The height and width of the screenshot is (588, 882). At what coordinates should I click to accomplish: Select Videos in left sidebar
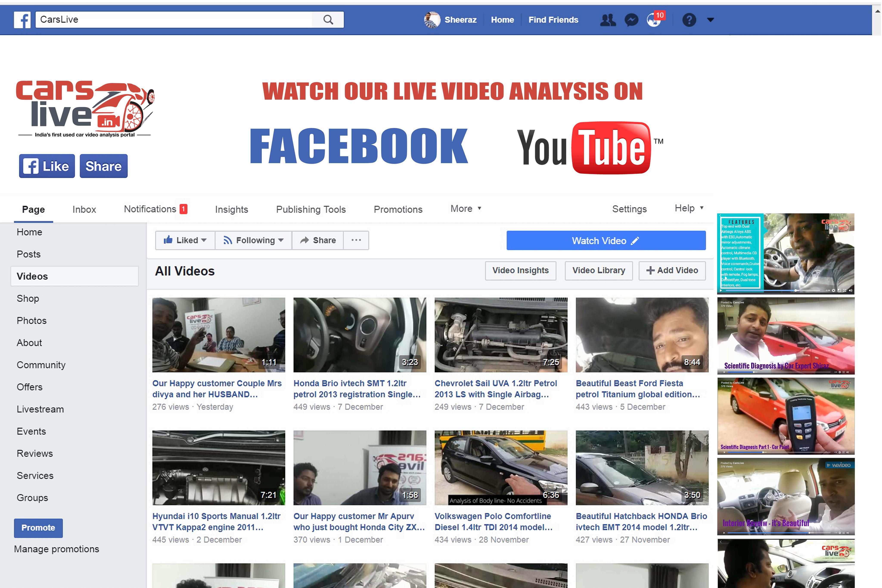coord(75,276)
